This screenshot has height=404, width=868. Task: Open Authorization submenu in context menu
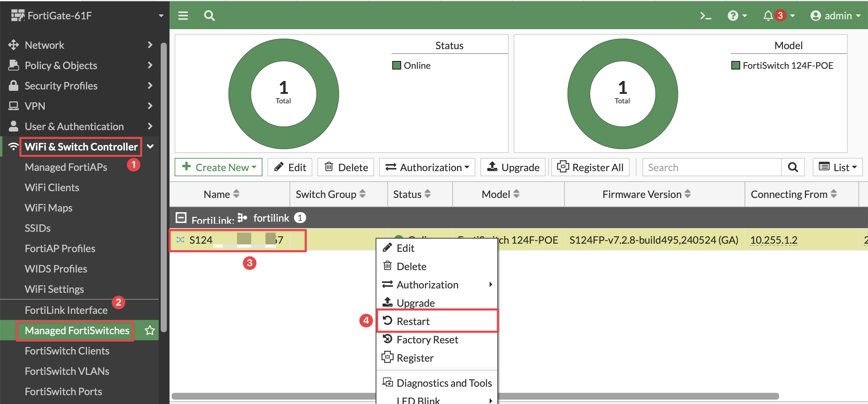tap(437, 285)
